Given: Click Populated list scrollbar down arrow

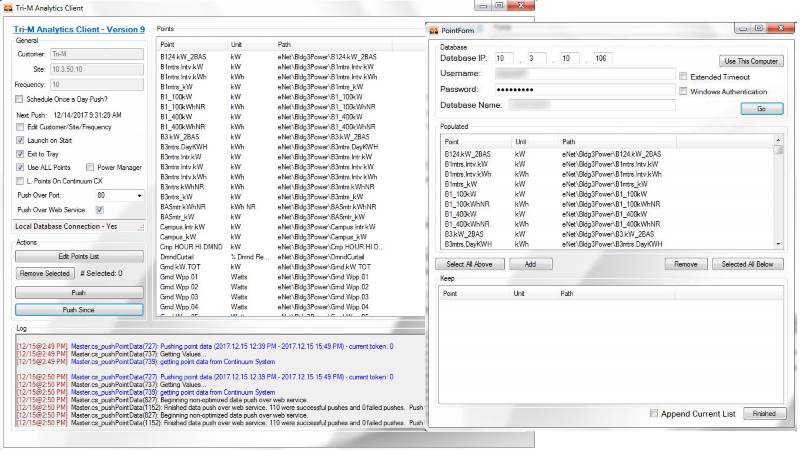Looking at the screenshot, I should point(779,244).
